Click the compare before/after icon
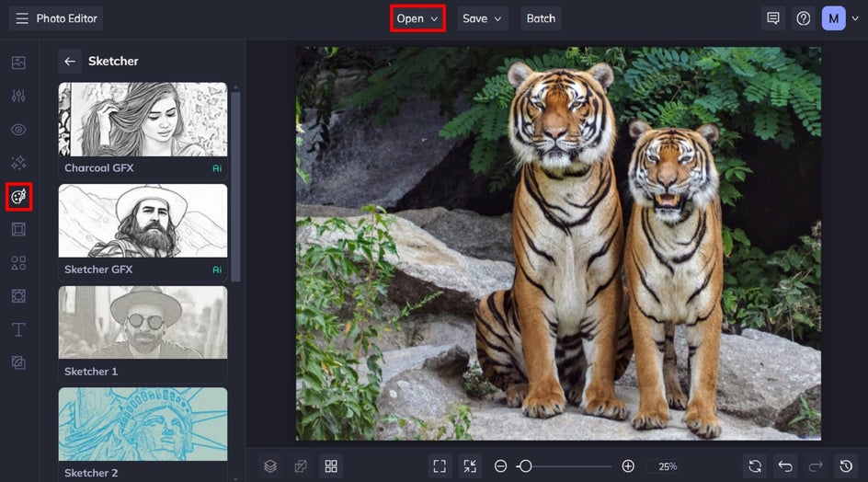Screen dimensions: 868x482 (301, 466)
